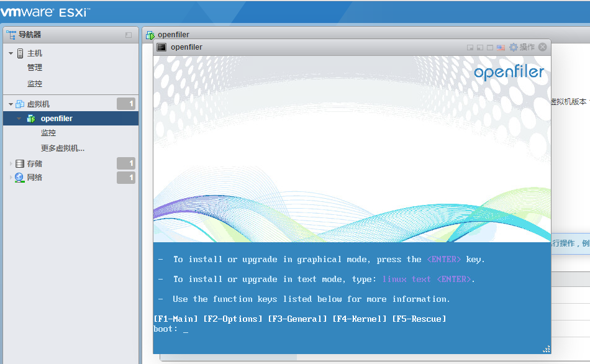Expand the 存储 storage tree node
Viewport: 590px width, 364px height.
[x=11, y=163]
